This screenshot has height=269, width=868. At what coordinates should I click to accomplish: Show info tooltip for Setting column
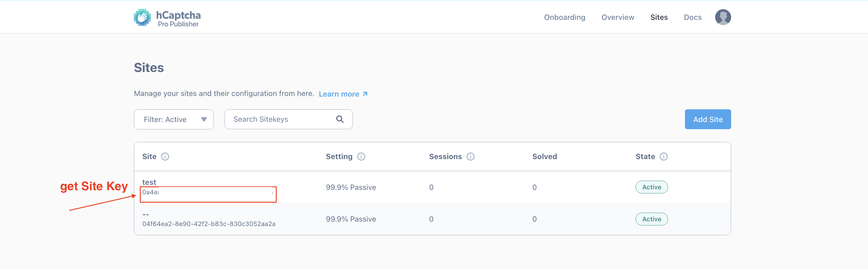(361, 156)
